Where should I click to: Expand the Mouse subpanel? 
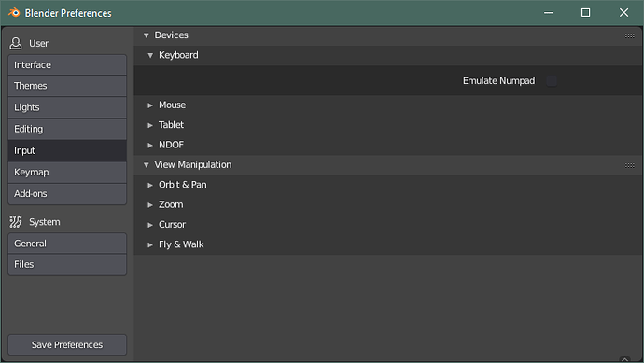coord(150,105)
